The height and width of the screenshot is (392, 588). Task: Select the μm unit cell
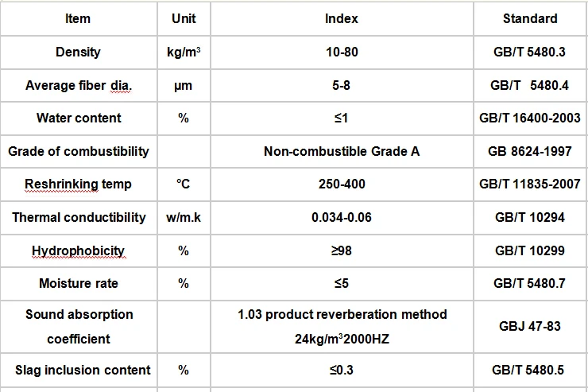coord(184,85)
